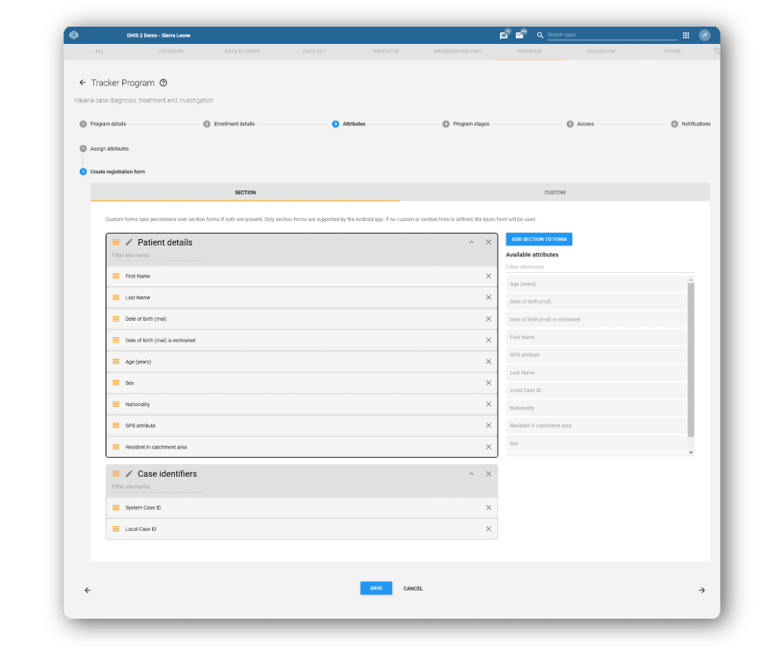Grab drag handle of System Case ID row
The image size is (784, 672).
[x=116, y=507]
